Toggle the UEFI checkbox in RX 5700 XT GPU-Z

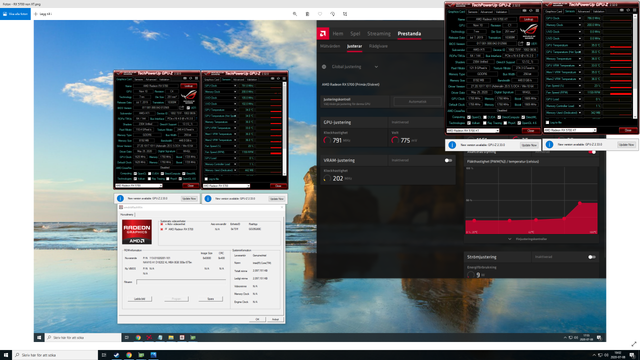(528, 44)
